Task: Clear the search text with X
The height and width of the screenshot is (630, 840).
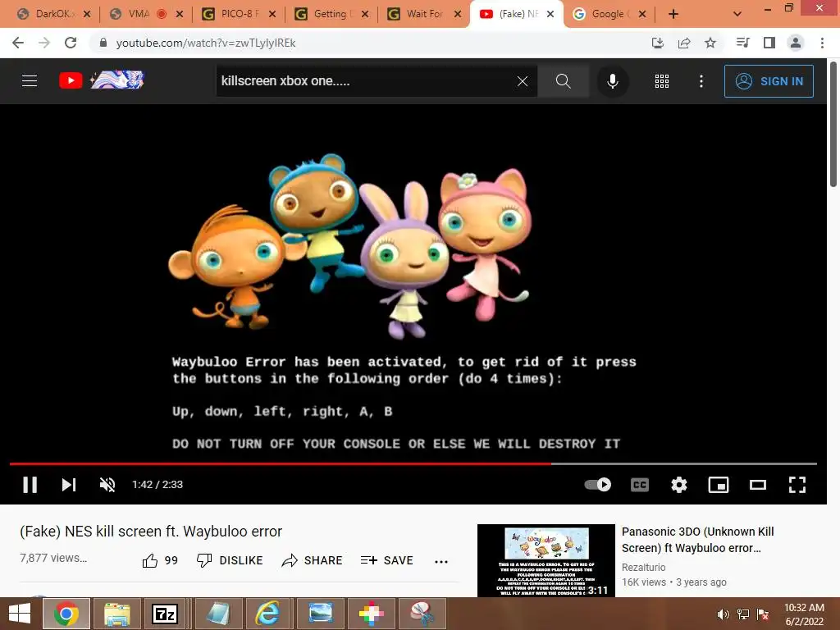Action: (523, 81)
